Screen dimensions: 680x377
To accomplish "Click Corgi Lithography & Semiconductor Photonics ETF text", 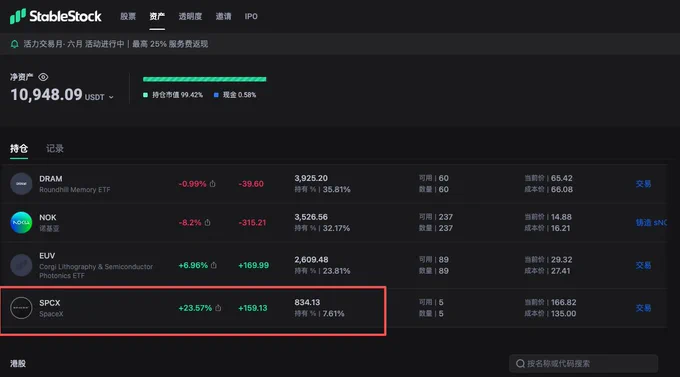I will pos(96,271).
